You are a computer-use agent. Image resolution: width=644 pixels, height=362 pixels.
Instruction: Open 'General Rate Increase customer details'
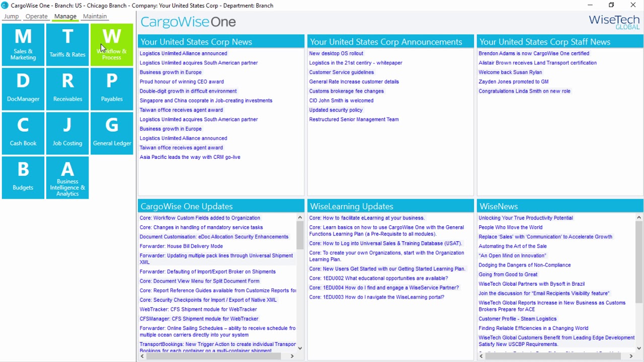pos(354,81)
